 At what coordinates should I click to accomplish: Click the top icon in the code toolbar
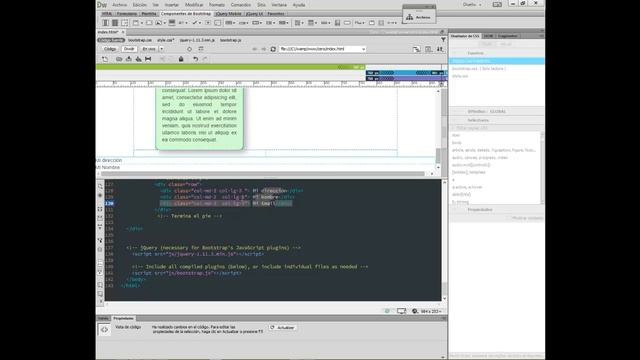click(x=100, y=186)
